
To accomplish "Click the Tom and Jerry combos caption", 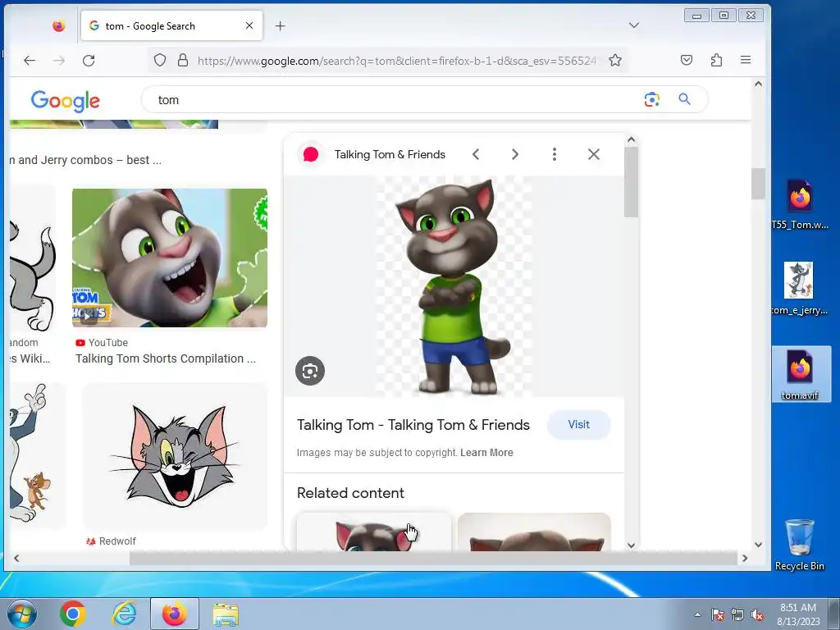I will (x=85, y=160).
